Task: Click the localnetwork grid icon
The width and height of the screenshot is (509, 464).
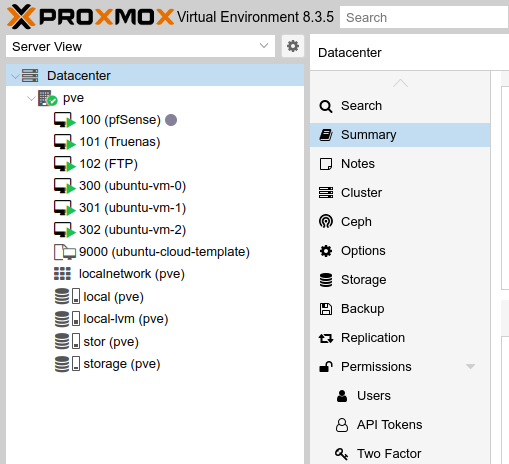Action: 62,274
